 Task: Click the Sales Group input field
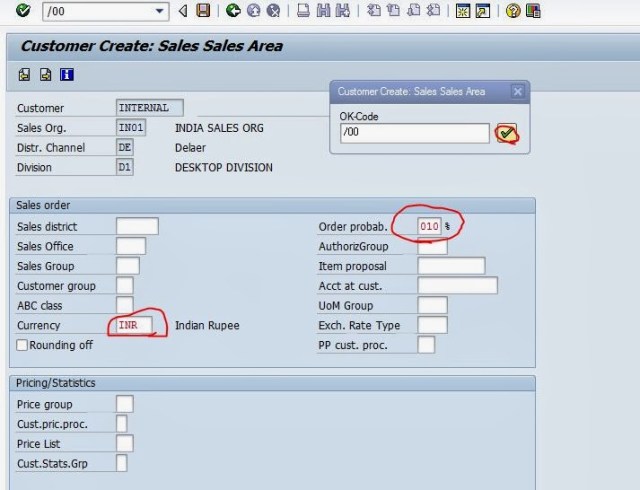pos(128,266)
